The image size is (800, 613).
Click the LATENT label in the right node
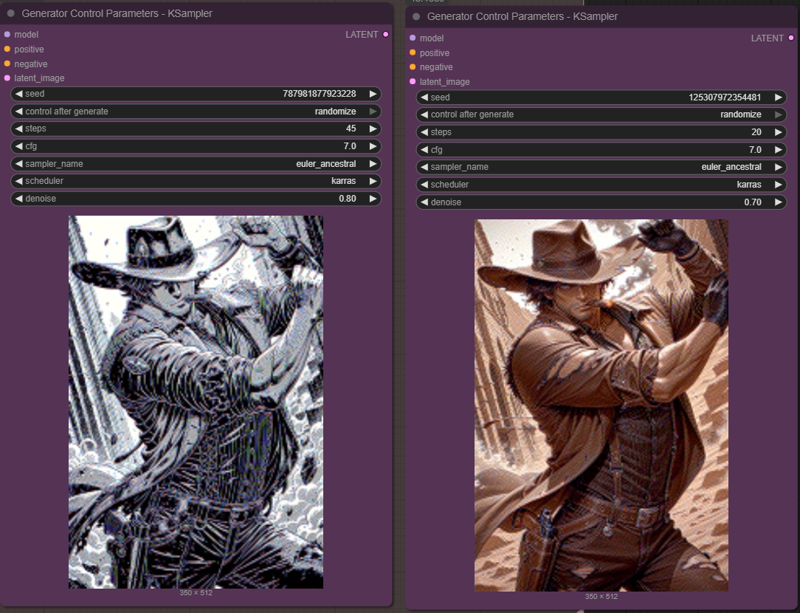767,38
